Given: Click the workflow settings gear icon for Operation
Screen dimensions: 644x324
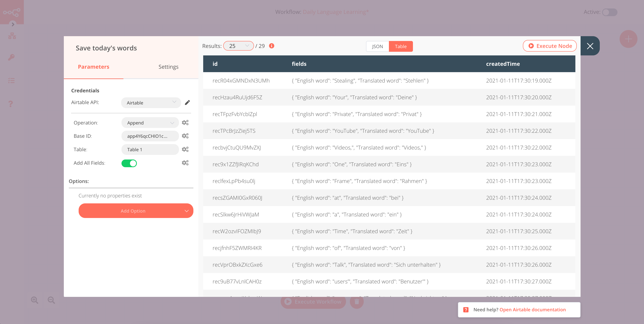Looking at the screenshot, I should 185,122.
